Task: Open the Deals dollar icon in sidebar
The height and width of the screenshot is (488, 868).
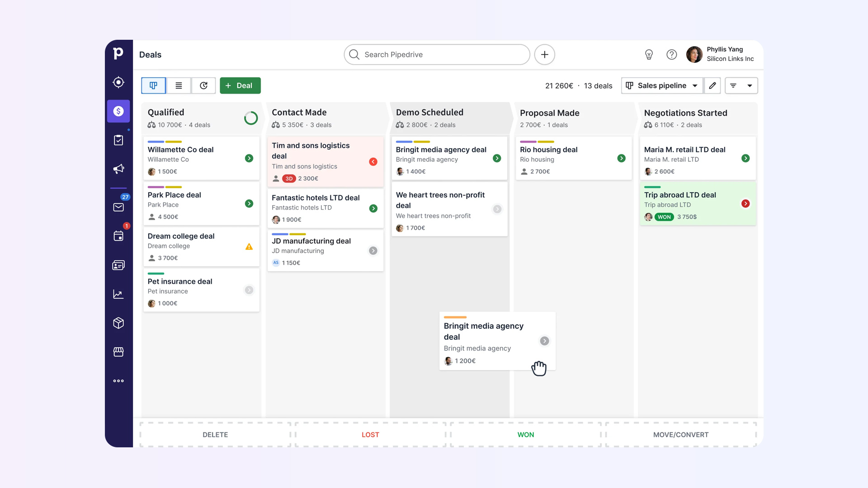Action: coord(118,111)
